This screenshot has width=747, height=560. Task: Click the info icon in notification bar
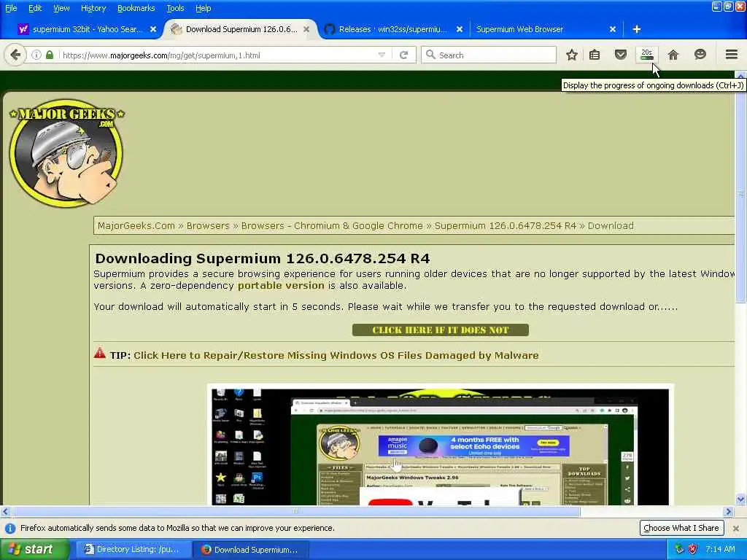click(10, 528)
